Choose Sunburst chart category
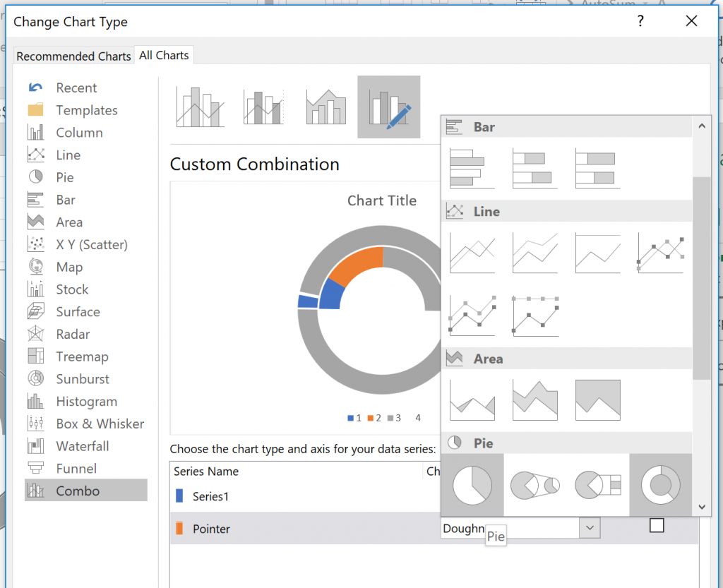The width and height of the screenshot is (723, 588). tap(82, 379)
